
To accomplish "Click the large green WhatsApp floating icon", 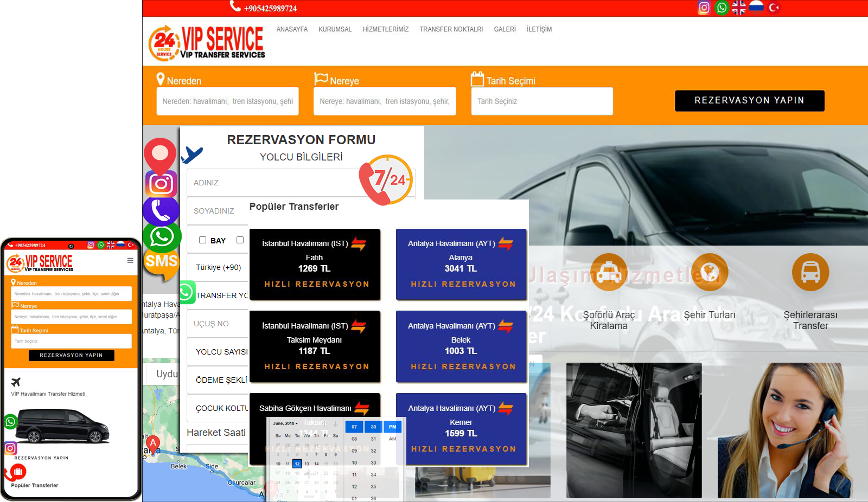I will (x=162, y=237).
